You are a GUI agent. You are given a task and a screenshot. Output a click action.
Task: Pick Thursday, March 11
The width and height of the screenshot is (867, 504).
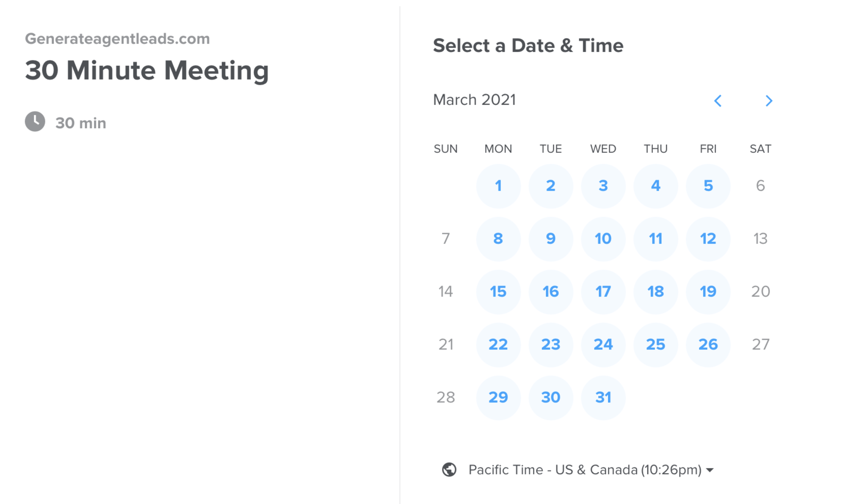[x=656, y=239]
